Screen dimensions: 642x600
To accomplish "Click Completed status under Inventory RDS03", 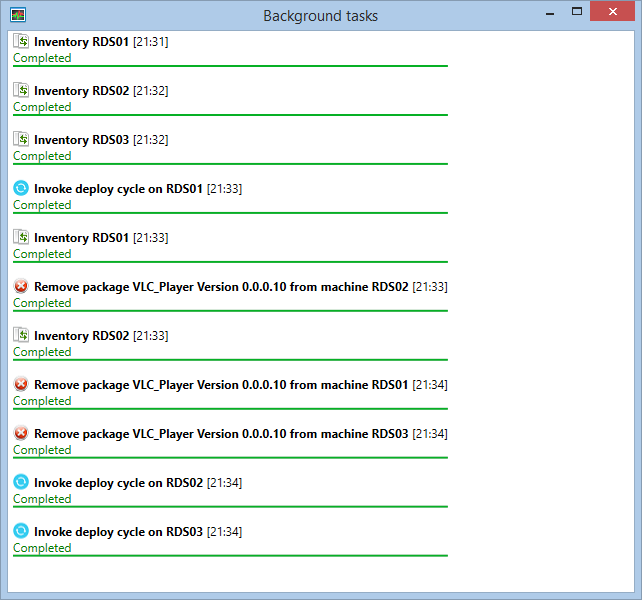I will [x=42, y=156].
